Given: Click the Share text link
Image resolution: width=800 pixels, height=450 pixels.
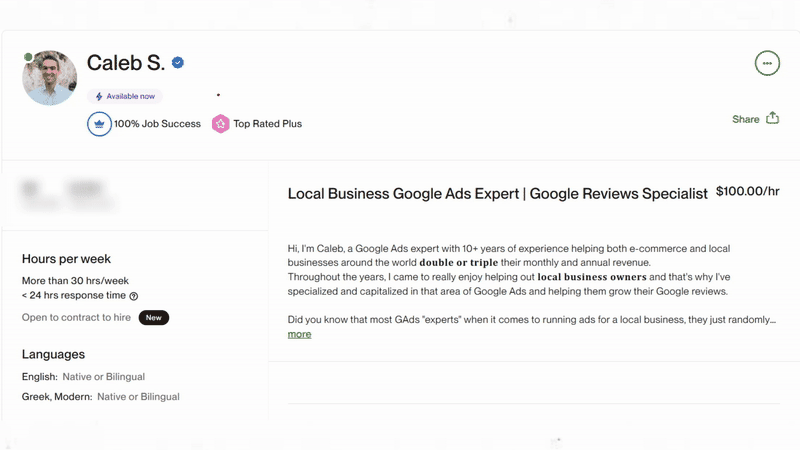Looking at the screenshot, I should 745,119.
